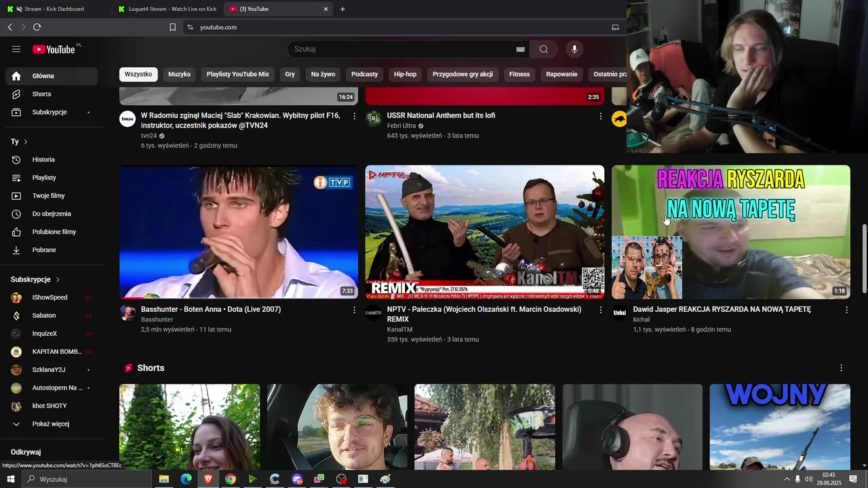
Task: Select the Przygodowe gry akcji chip
Action: click(462, 75)
